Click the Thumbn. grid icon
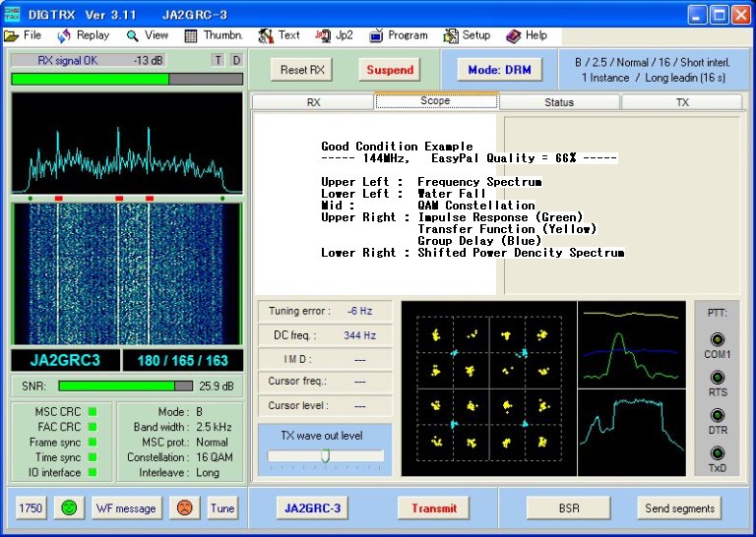The width and height of the screenshot is (756, 537). tap(191, 36)
